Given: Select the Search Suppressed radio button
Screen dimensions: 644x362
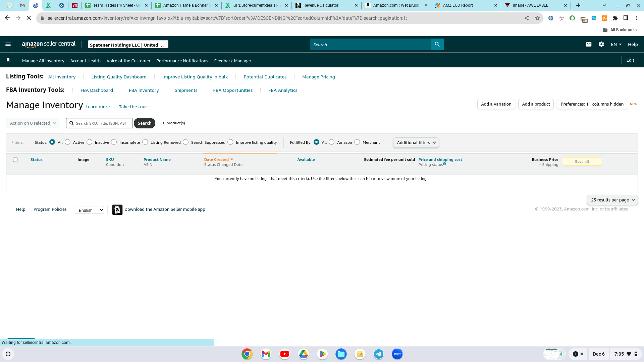Looking at the screenshot, I should pyautogui.click(x=186, y=142).
